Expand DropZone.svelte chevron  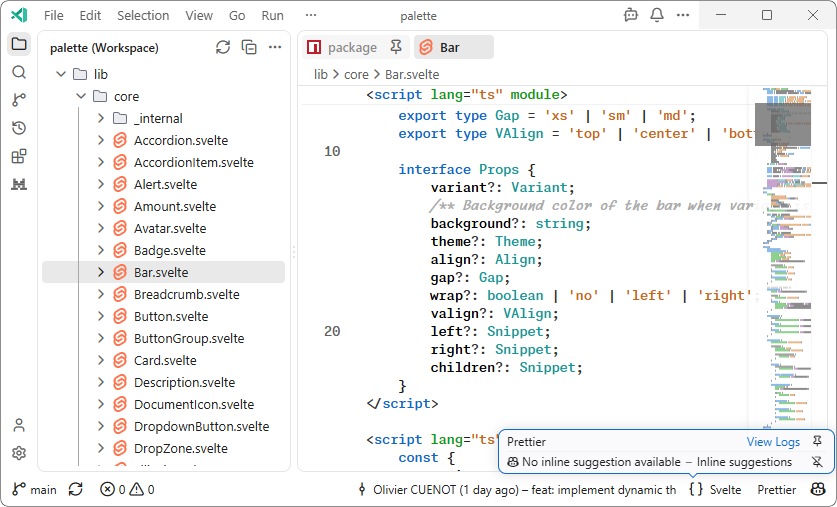pyautogui.click(x=101, y=448)
